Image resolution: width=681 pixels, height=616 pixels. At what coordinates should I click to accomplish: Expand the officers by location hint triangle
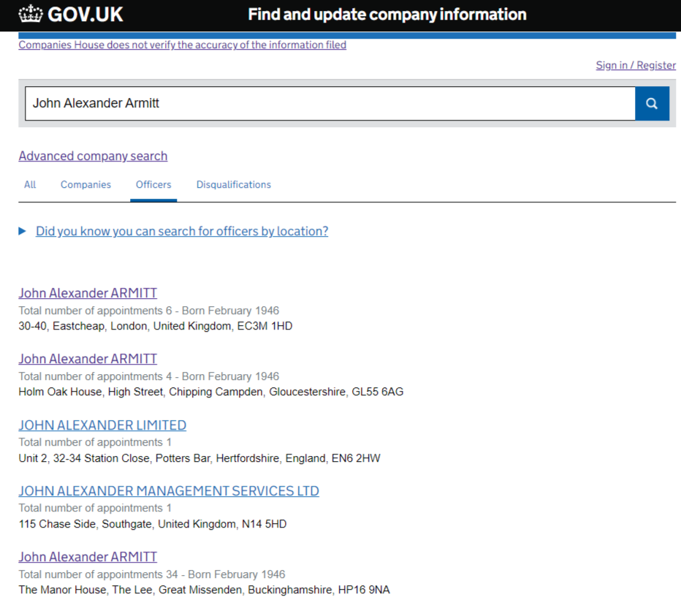click(22, 231)
